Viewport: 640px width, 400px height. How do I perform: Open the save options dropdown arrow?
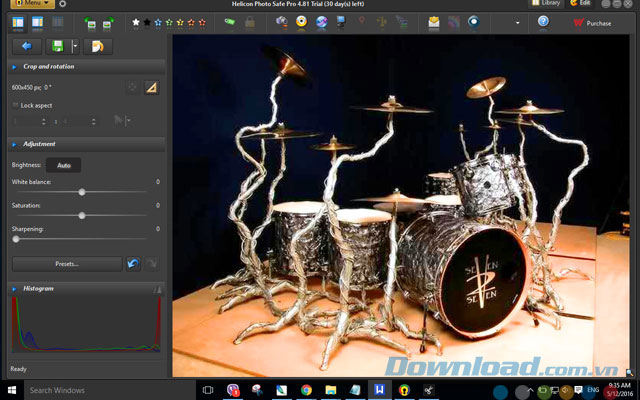click(74, 46)
